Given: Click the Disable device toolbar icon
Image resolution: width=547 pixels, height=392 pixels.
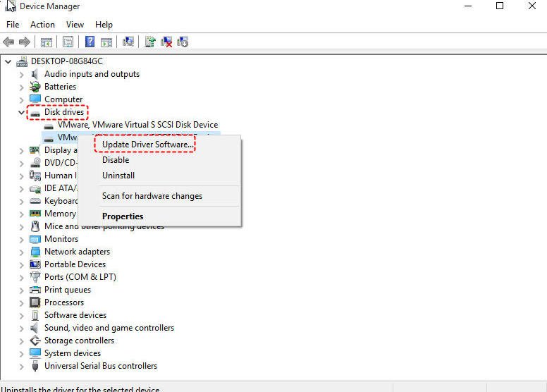Looking at the screenshot, I should [183, 42].
